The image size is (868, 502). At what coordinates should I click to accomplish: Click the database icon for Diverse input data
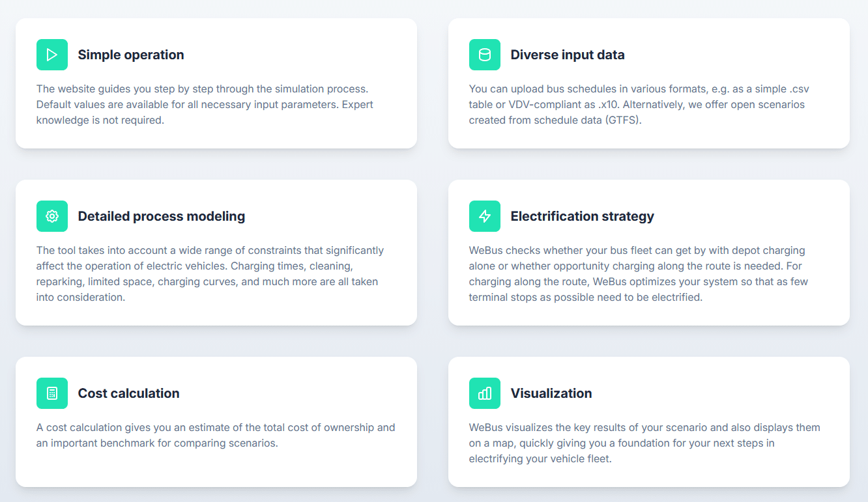click(x=485, y=55)
